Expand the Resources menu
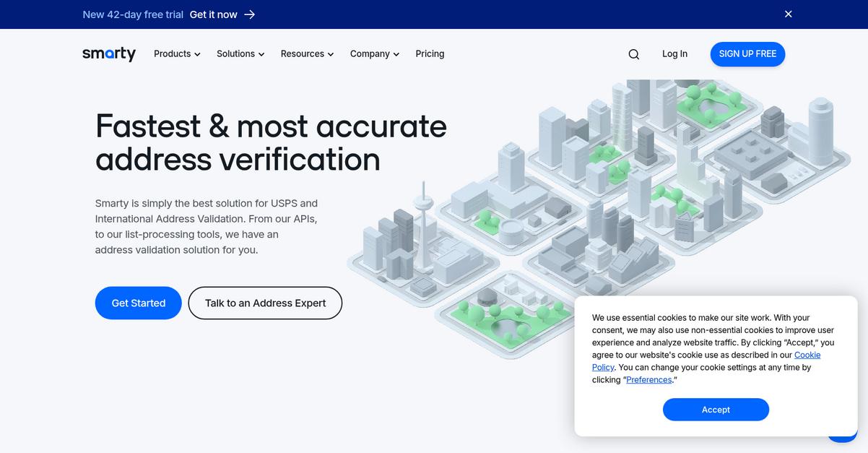The width and height of the screenshot is (868, 453). pos(307,54)
